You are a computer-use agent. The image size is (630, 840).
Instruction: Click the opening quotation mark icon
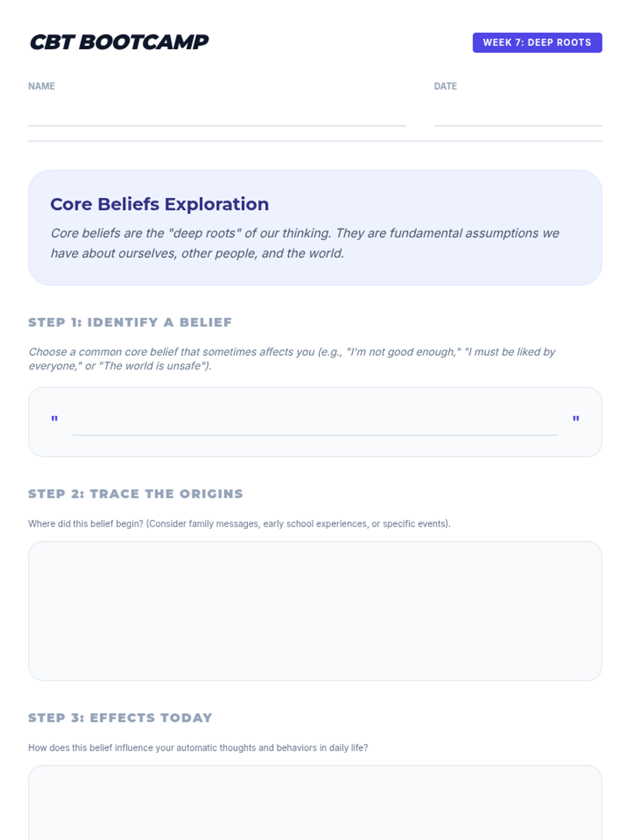pos(54,419)
